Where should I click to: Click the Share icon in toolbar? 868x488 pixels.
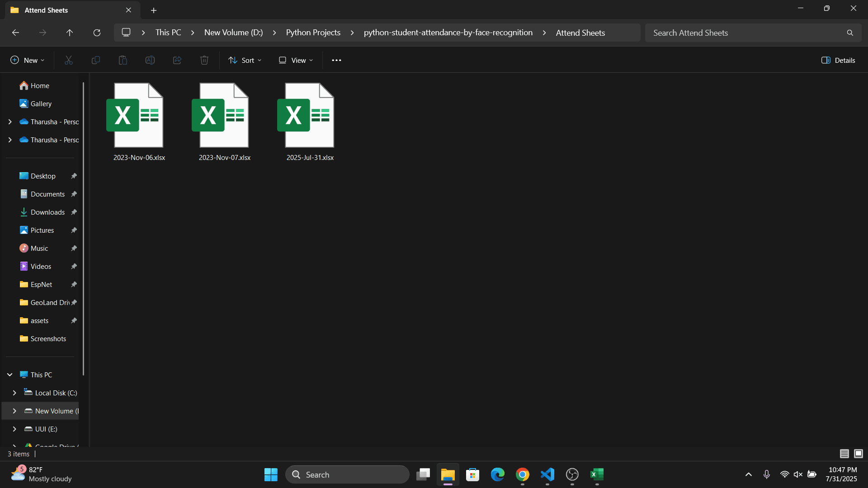click(x=177, y=60)
